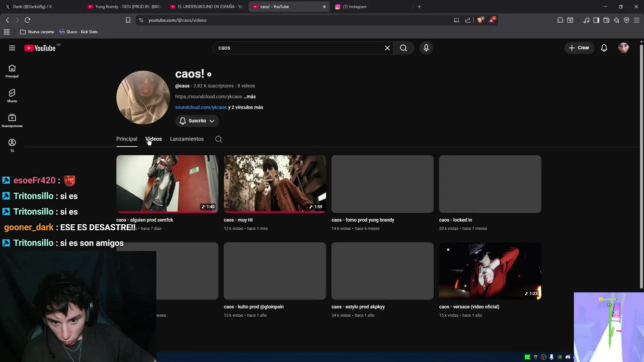
Task: Click the caos! channel avatar
Action: pyautogui.click(x=143, y=98)
